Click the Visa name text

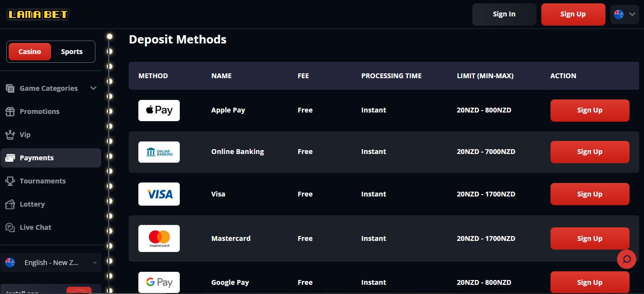tap(218, 194)
